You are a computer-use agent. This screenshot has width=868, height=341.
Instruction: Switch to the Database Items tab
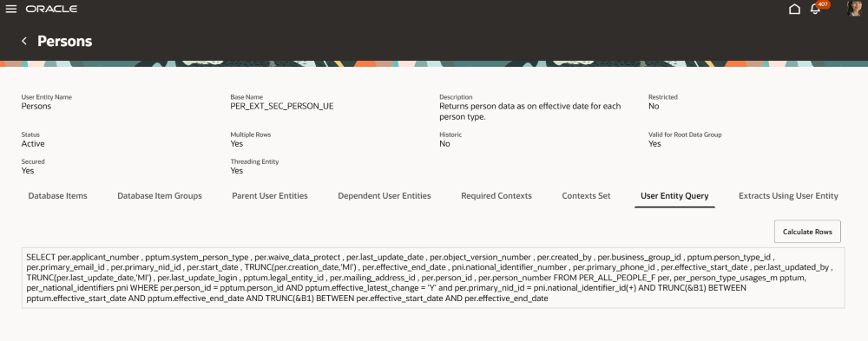pyautogui.click(x=57, y=196)
